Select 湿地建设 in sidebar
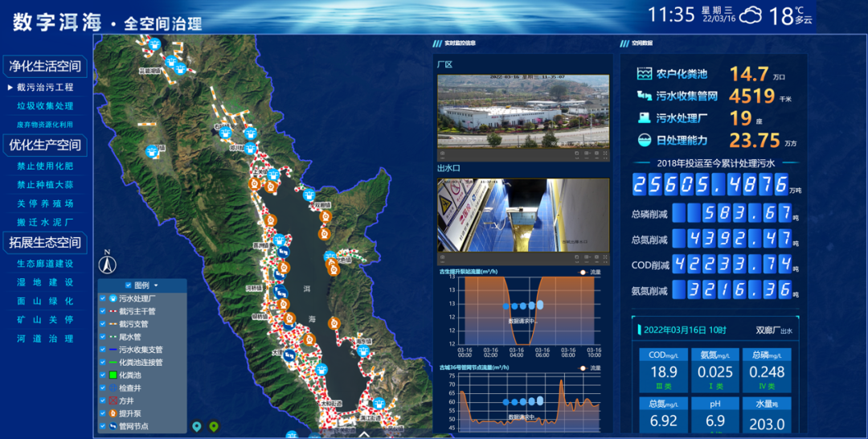868x439 pixels. pyautogui.click(x=45, y=282)
